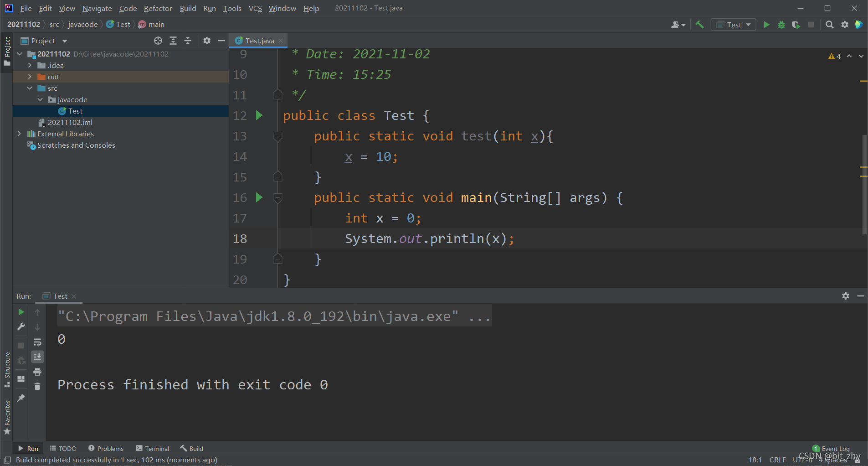This screenshot has width=868, height=466.
Task: Open IDE settings gear in the top toolbar
Action: [845, 25]
